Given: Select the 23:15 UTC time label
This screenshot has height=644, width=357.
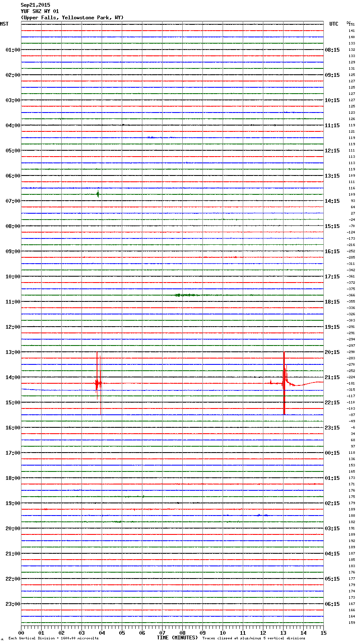Looking at the screenshot, I should click(332, 428).
